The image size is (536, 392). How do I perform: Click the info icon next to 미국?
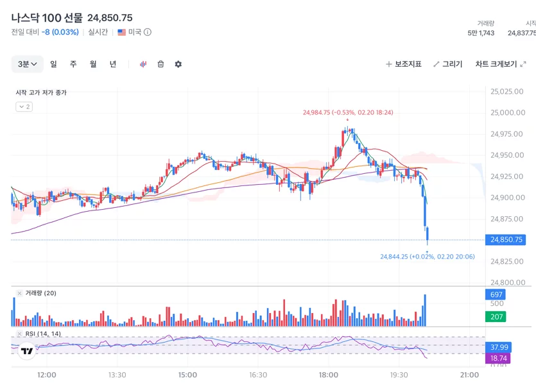(148, 32)
